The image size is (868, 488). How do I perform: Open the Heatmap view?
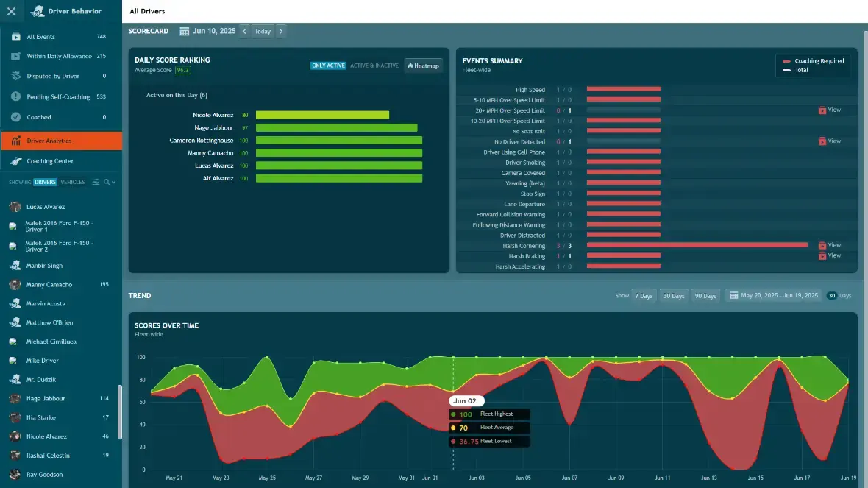point(424,66)
